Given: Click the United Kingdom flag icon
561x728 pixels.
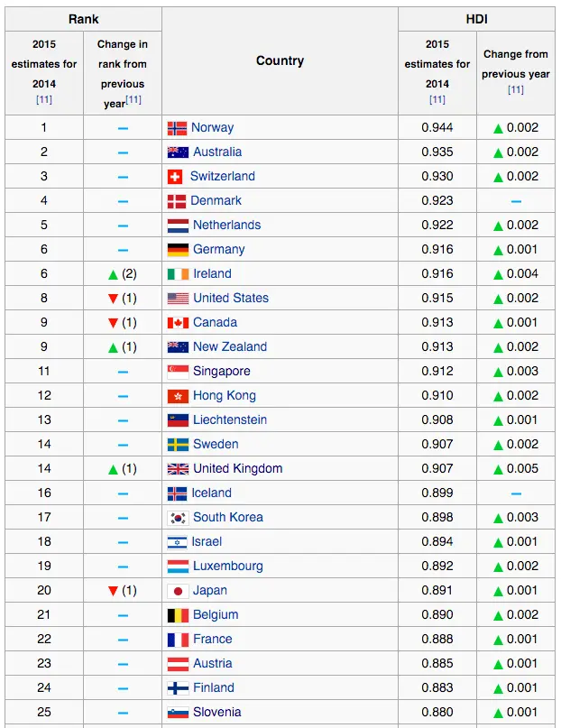Looking at the screenshot, I should [x=178, y=469].
